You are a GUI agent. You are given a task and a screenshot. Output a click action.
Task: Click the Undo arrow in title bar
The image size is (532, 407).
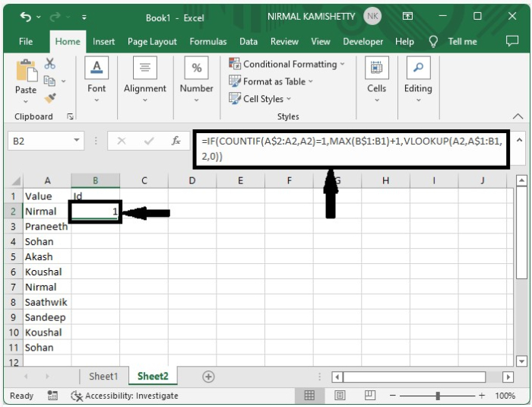click(26, 16)
